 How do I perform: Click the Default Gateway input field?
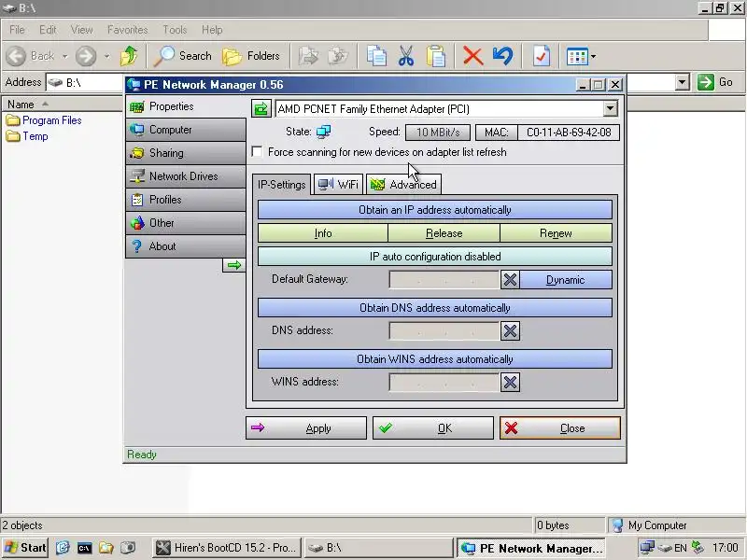(444, 280)
